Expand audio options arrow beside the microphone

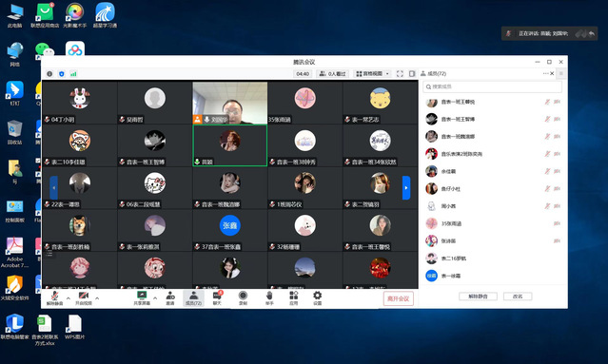[69, 298]
